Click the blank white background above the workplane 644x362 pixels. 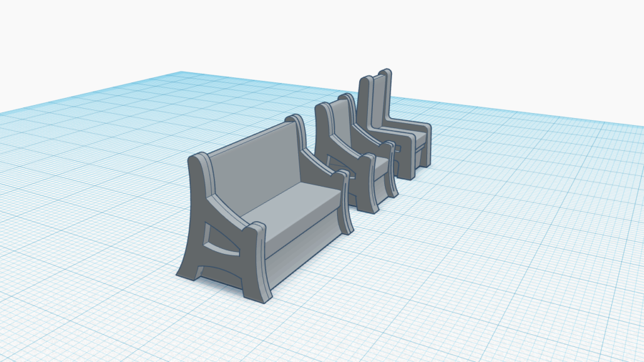[314, 31]
